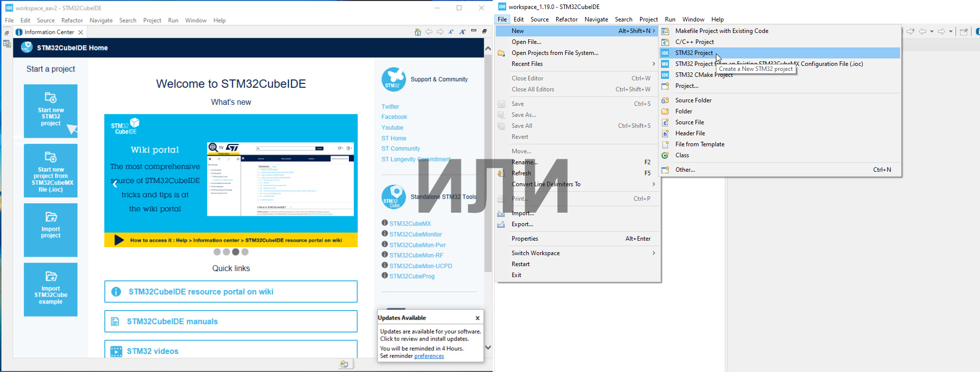Open the ST Community link
This screenshot has width=980, height=372.
click(401, 149)
